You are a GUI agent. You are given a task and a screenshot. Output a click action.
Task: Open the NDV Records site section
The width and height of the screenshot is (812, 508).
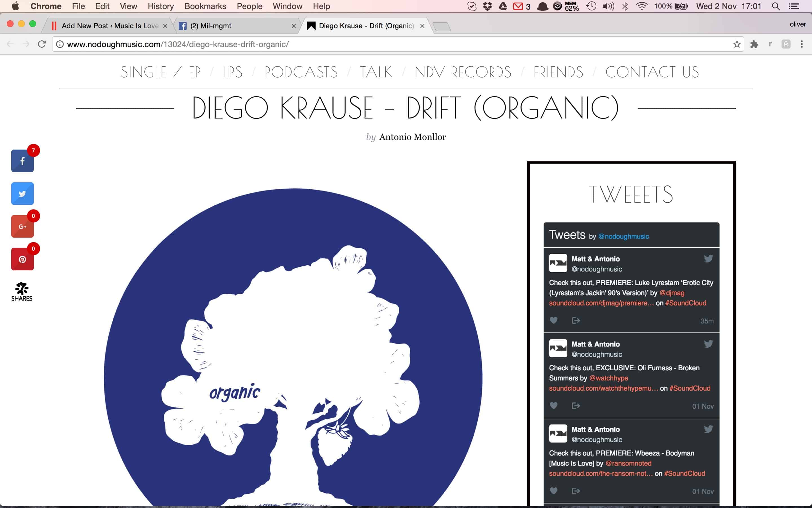coord(463,72)
